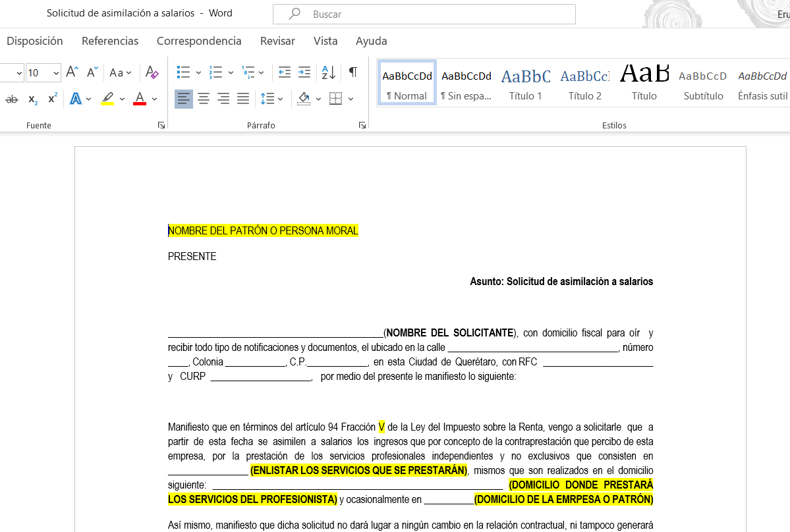790x532 pixels.
Task: Open the Revisar tab
Action: pyautogui.click(x=277, y=41)
